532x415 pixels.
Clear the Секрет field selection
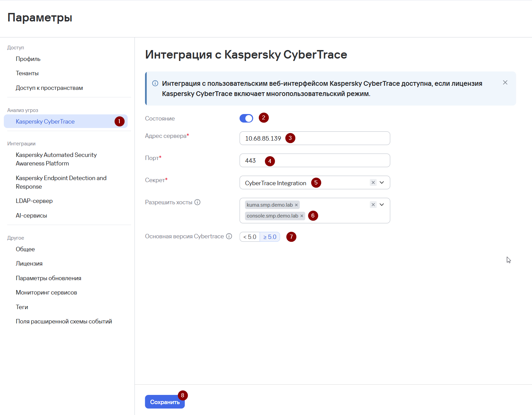click(373, 182)
